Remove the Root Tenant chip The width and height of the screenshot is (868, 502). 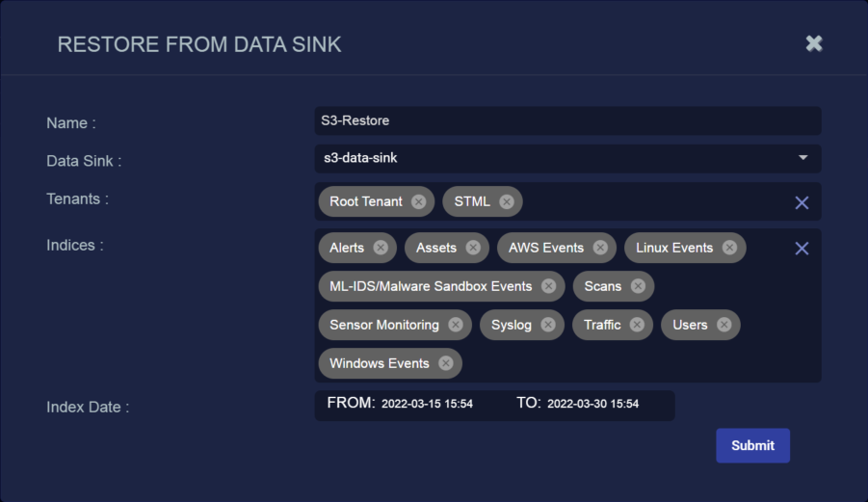pyautogui.click(x=418, y=202)
